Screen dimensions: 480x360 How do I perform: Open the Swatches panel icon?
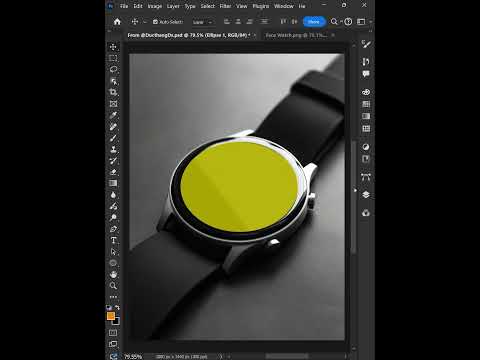(x=366, y=104)
